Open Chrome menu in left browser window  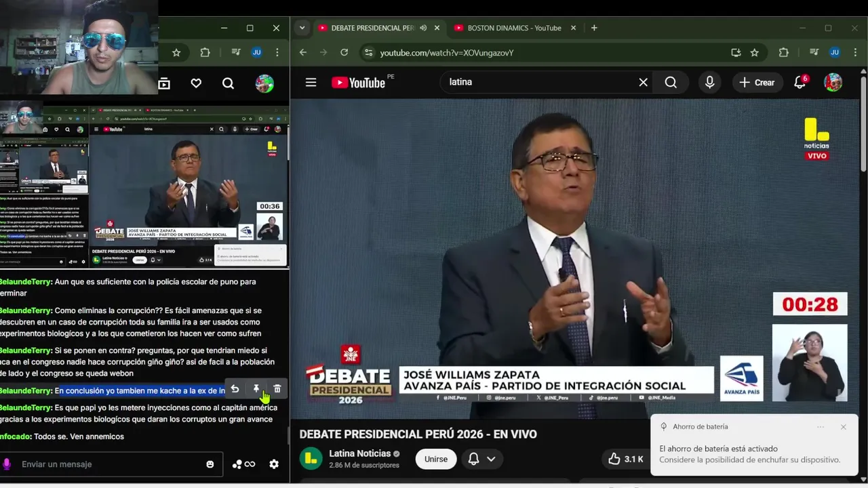pos(277,52)
